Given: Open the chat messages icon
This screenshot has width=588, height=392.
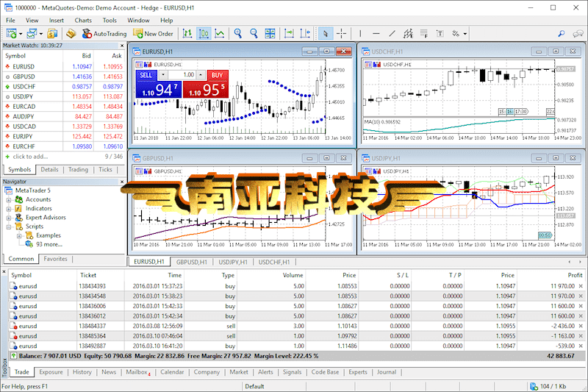Looking at the screenshot, I should [x=578, y=33].
